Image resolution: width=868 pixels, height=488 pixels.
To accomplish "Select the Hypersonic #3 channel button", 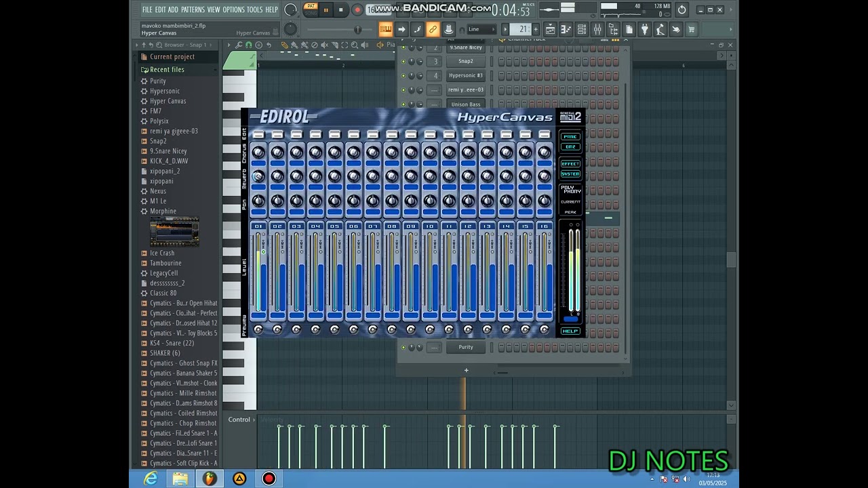I will pos(465,75).
